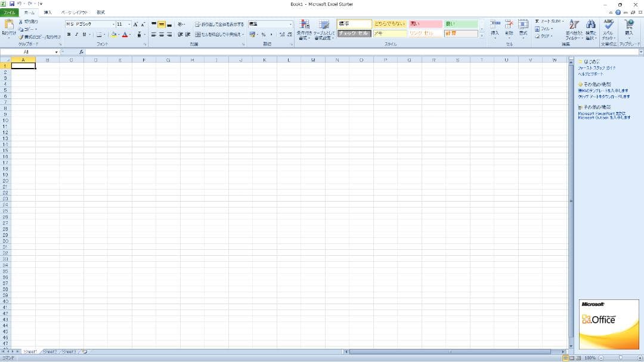
Task: Adjust the zoom slider in status bar
Action: (x=620, y=358)
